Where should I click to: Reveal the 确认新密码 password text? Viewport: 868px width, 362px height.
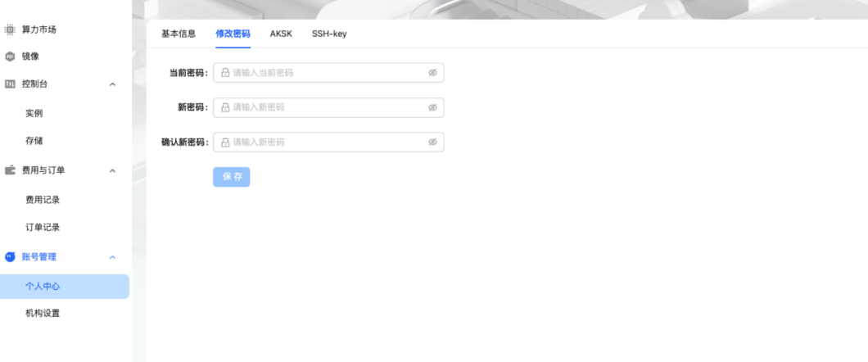432,142
